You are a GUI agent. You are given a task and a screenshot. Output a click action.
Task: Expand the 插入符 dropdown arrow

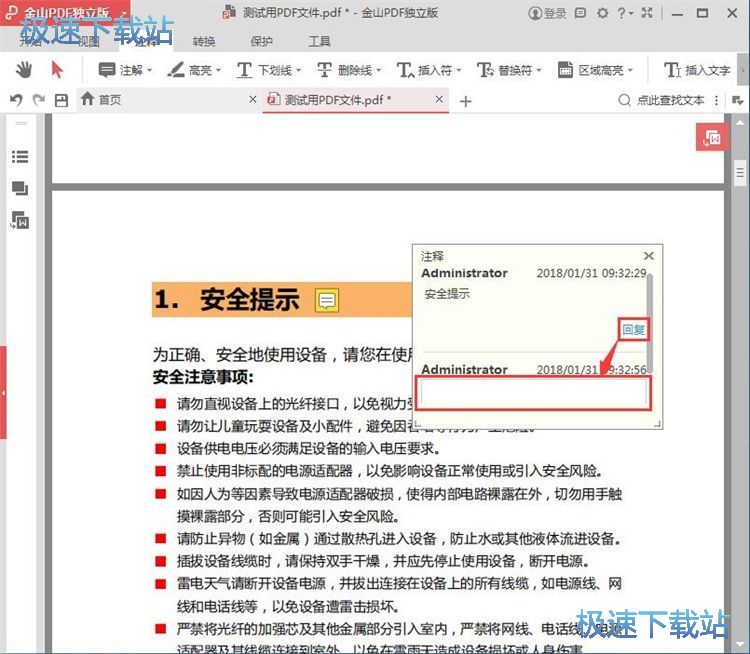(459, 71)
